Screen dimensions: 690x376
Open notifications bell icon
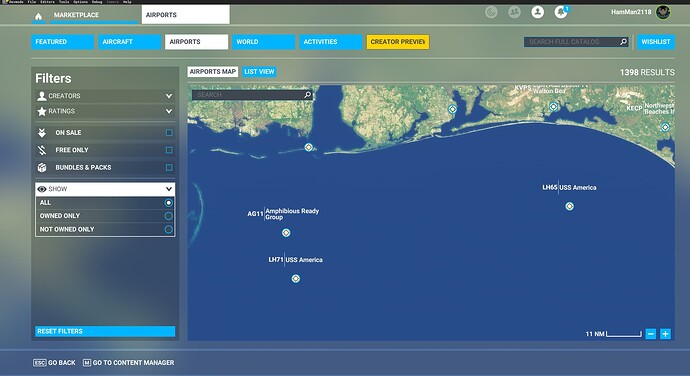[x=561, y=12]
